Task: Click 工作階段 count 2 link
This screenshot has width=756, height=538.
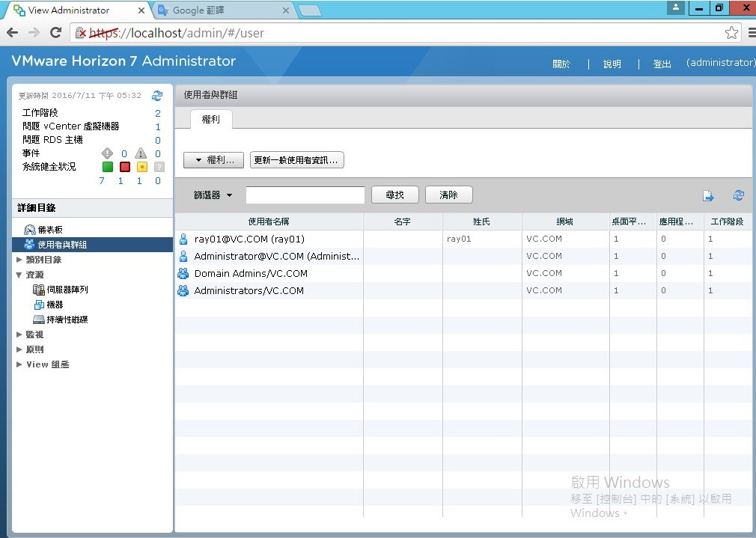Action: (158, 113)
